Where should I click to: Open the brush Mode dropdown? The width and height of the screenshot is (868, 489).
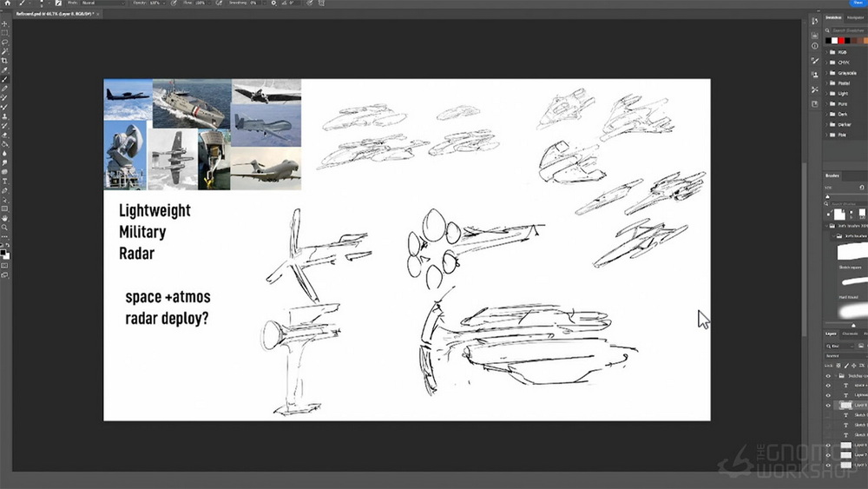tap(103, 3)
